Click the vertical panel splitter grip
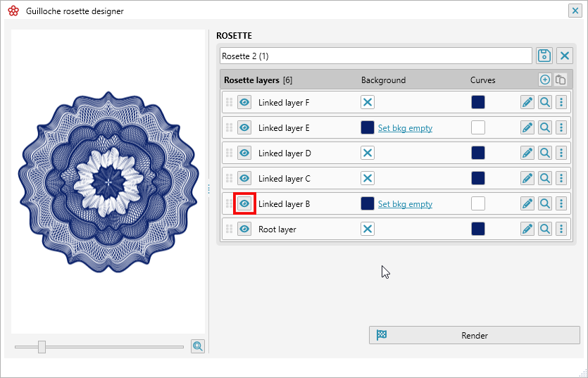The image size is (588, 378). [209, 189]
